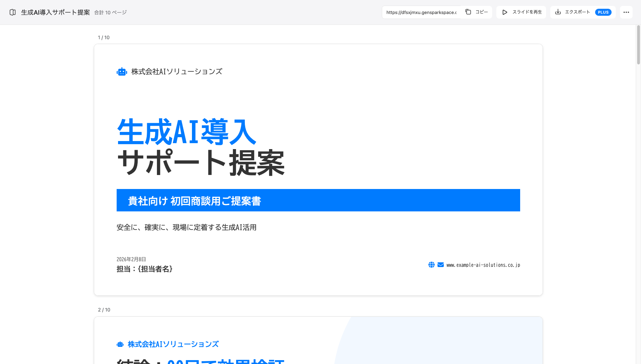Click the robot logo icon on slide 2

(x=120, y=344)
